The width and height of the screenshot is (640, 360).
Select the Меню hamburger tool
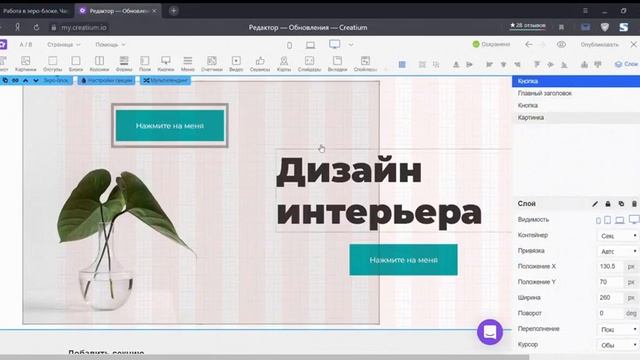188,64
